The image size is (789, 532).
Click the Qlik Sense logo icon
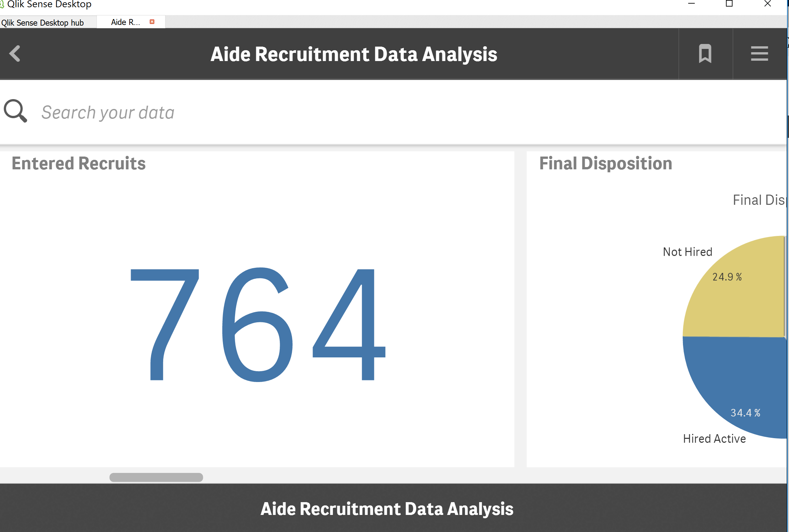tap(2, 4)
